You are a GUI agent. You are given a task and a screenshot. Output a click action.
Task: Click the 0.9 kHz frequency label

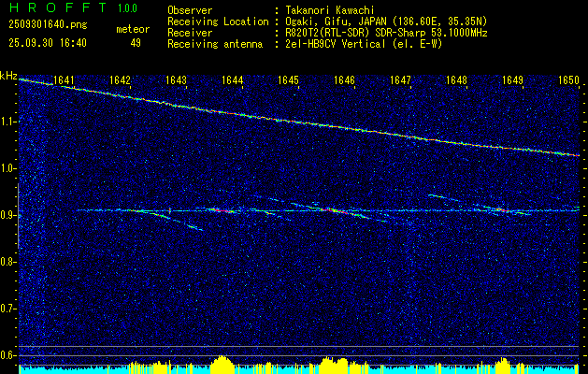tap(8, 215)
